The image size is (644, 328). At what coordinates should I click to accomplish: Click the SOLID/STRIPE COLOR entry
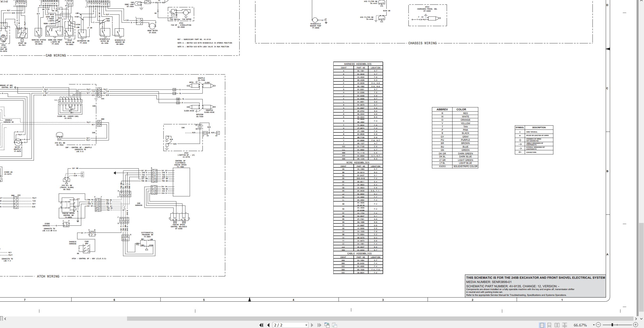(465, 166)
